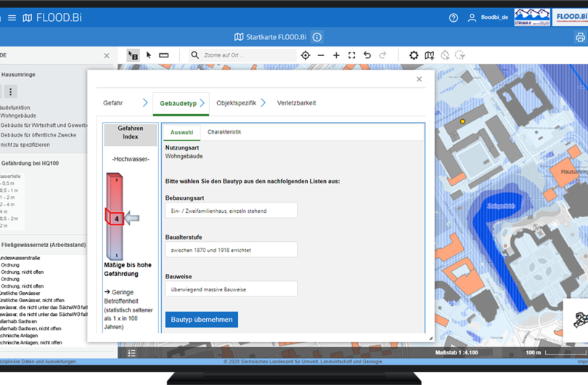Open the Bebauungsart dropdown list
This screenshot has width=588, height=385.
pos(232,211)
